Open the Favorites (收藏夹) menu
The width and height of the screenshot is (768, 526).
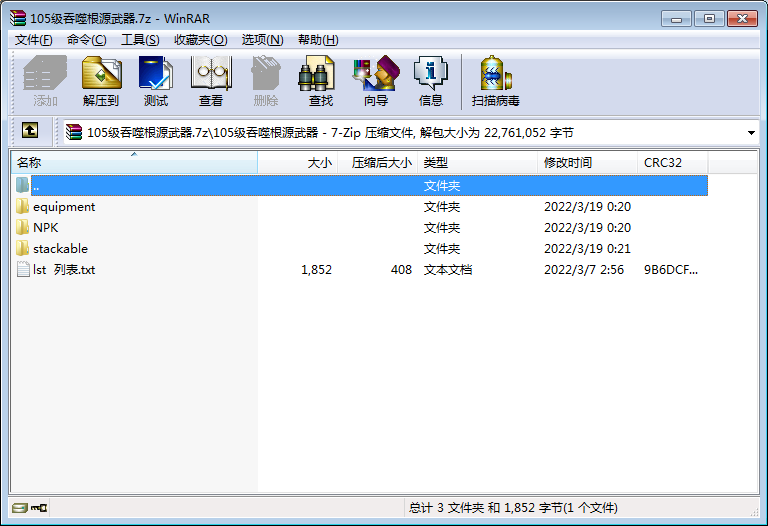pyautogui.click(x=200, y=40)
